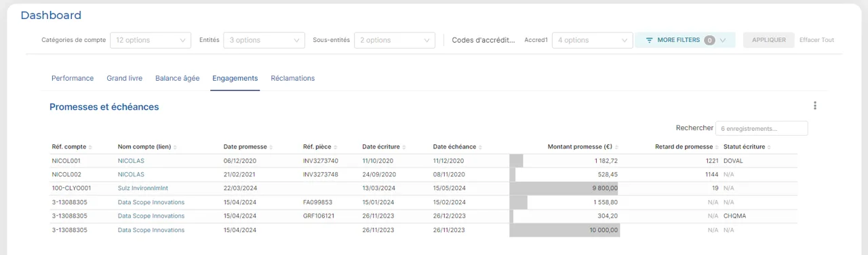Sort by Nom compte (lien) arrows

point(176,147)
